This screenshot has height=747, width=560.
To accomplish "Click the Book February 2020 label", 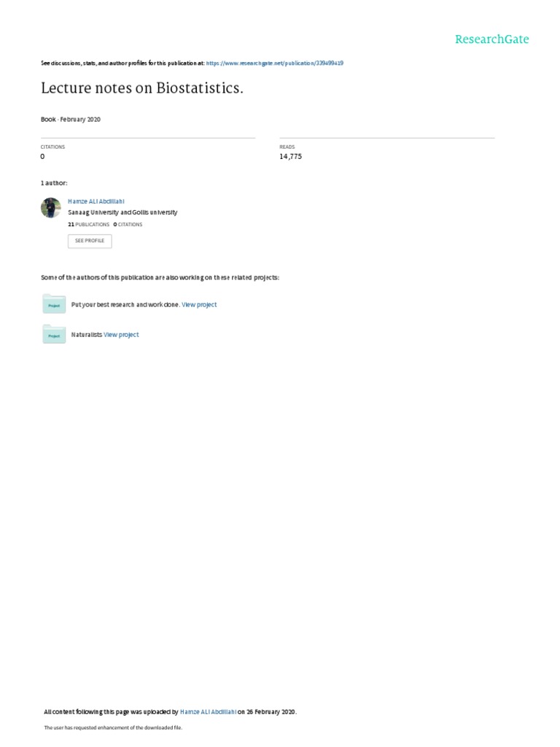I will coord(71,119).
